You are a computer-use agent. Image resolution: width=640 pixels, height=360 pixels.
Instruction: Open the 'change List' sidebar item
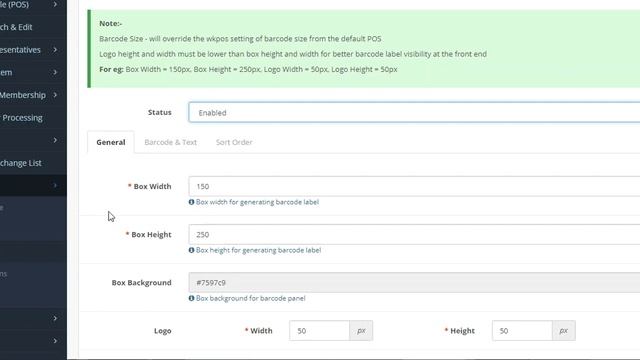[x=20, y=163]
